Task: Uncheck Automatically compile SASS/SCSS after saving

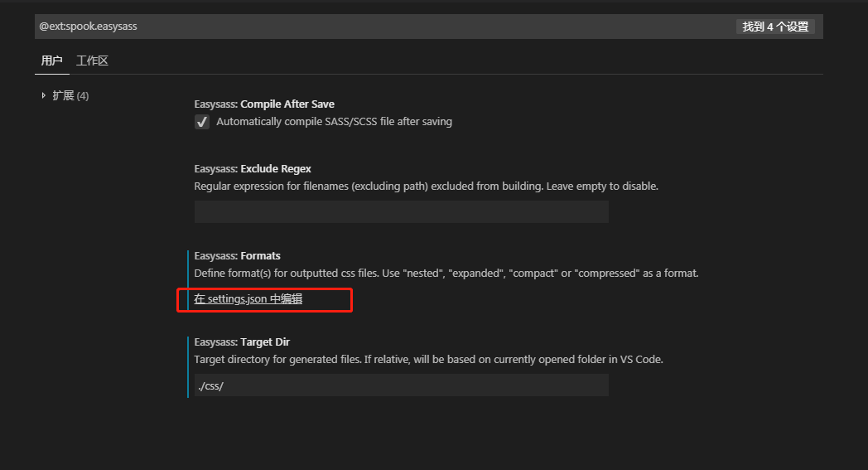Action: (x=202, y=122)
